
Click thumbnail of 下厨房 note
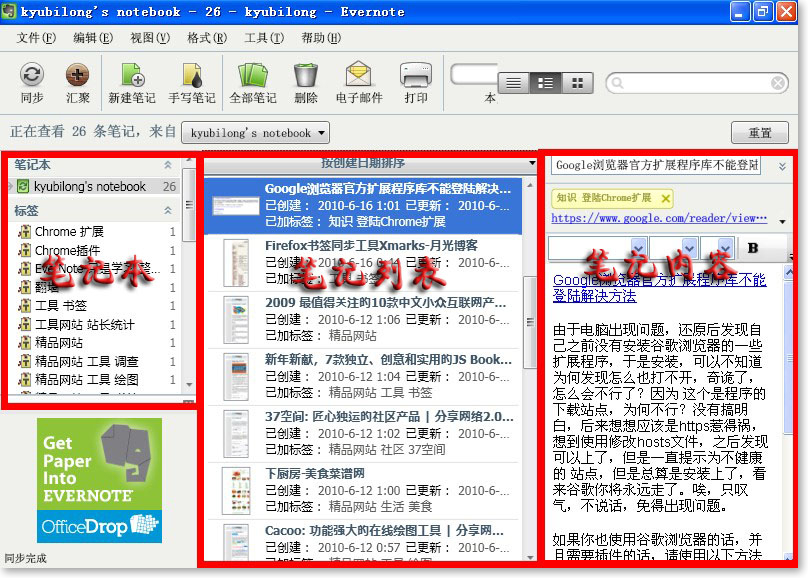coord(237,491)
